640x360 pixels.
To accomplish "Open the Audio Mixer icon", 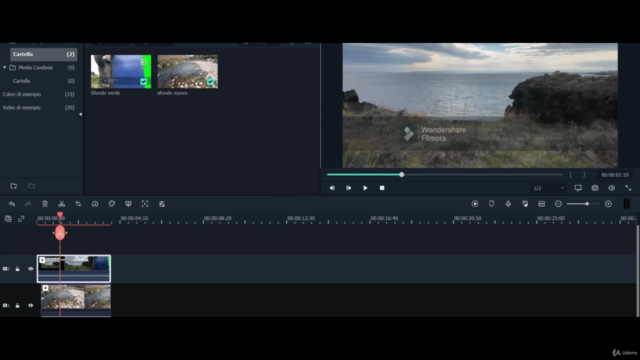I will coord(525,204).
